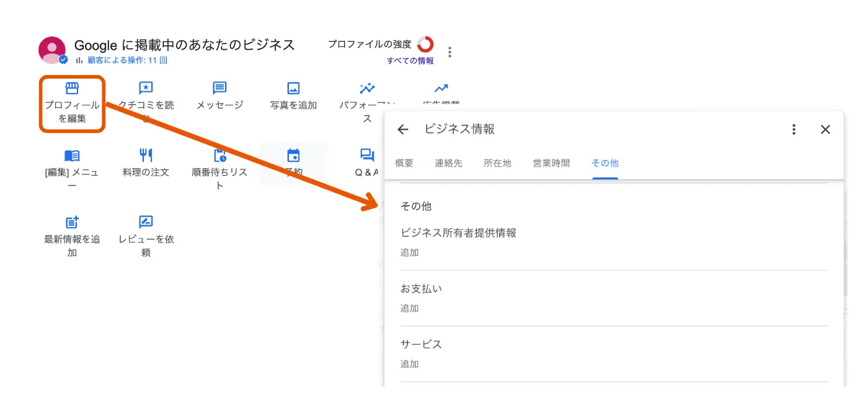Open the すべての情報 link
The width and height of the screenshot is (868, 412).
click(410, 61)
